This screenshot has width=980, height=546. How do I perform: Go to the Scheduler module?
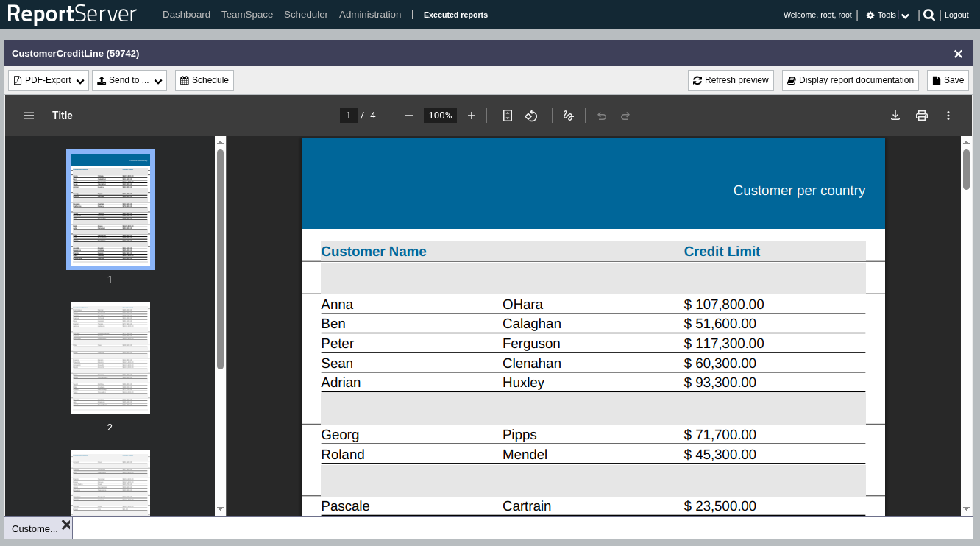coord(305,15)
